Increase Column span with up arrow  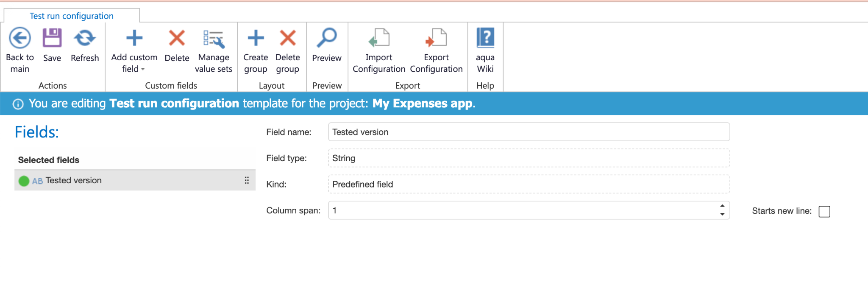click(722, 206)
